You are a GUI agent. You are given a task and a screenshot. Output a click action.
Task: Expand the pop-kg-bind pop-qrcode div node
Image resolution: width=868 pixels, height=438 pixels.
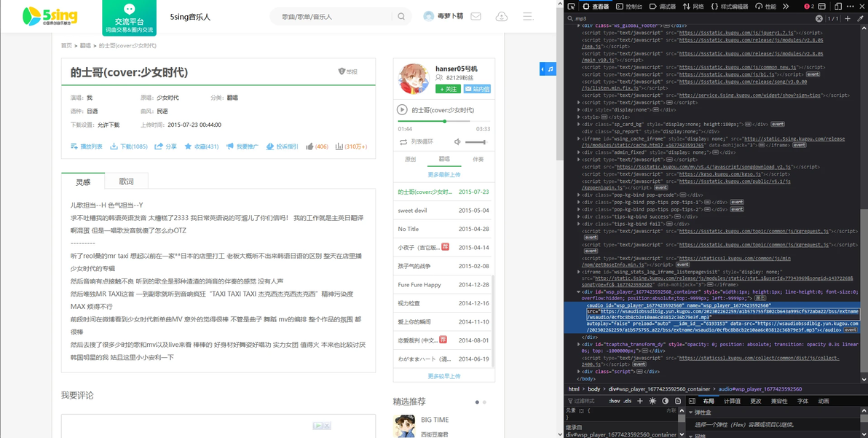click(x=579, y=195)
